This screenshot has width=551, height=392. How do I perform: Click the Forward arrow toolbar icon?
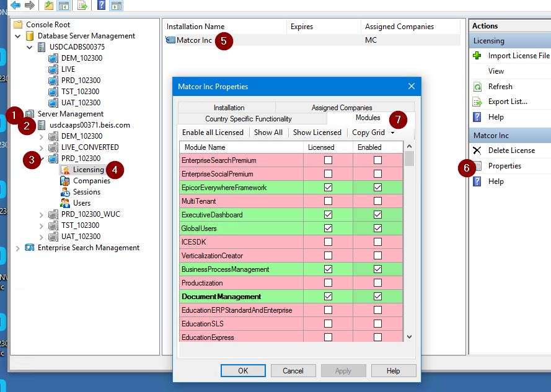coord(30,5)
